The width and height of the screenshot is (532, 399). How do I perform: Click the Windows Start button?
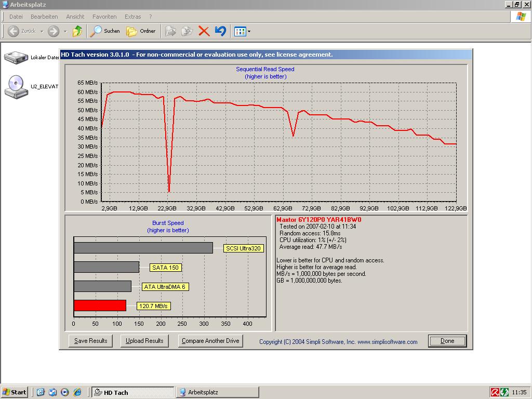pyautogui.click(x=15, y=392)
